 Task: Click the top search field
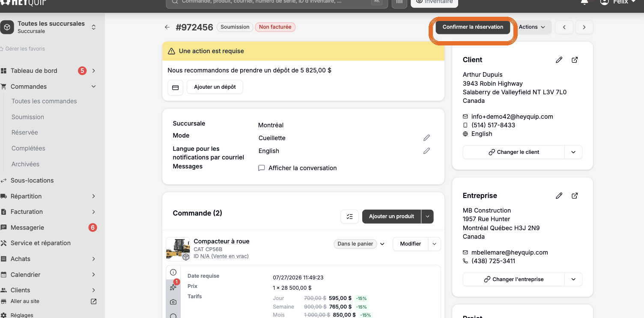277,2
